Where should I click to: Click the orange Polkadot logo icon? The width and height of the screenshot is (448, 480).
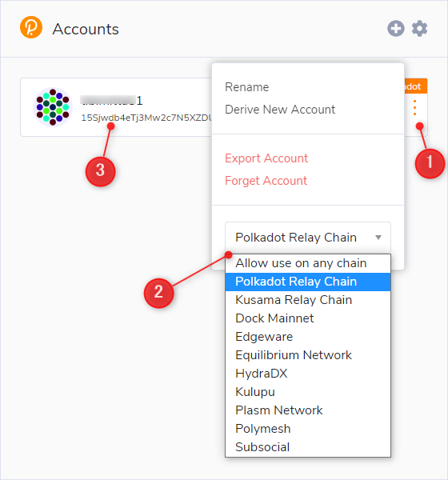tap(31, 27)
